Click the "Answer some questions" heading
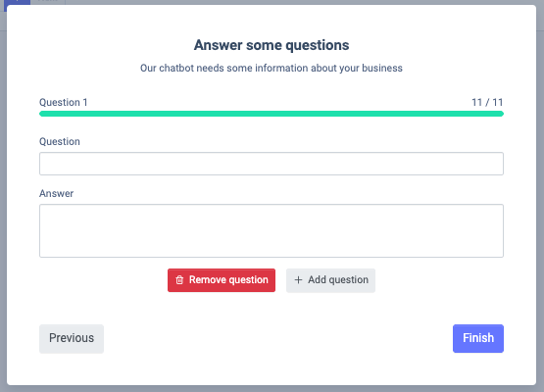This screenshot has height=392, width=544. [x=272, y=45]
